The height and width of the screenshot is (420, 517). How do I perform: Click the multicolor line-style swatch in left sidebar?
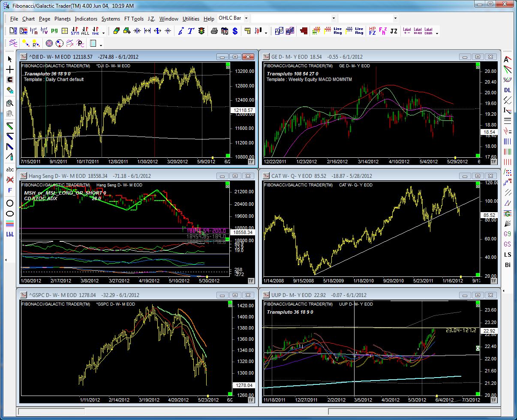[9, 223]
